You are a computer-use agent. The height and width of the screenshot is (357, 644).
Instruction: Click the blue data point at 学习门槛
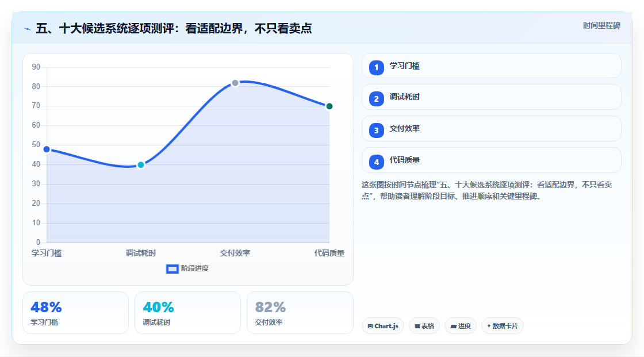click(x=47, y=149)
